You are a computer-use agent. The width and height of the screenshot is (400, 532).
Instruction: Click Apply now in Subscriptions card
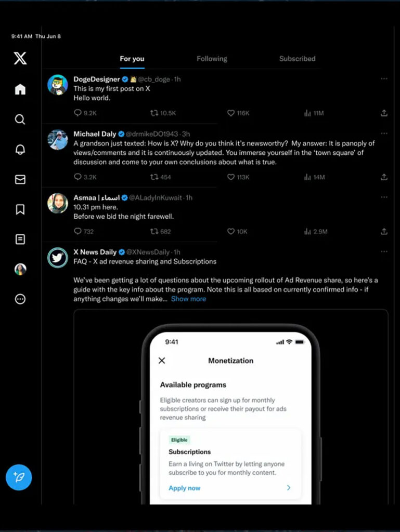(x=184, y=488)
